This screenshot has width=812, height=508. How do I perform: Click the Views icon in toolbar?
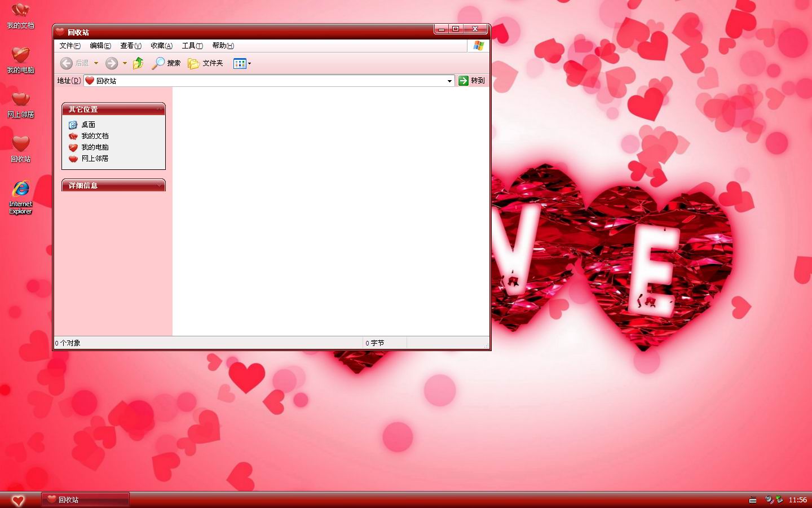pyautogui.click(x=240, y=63)
